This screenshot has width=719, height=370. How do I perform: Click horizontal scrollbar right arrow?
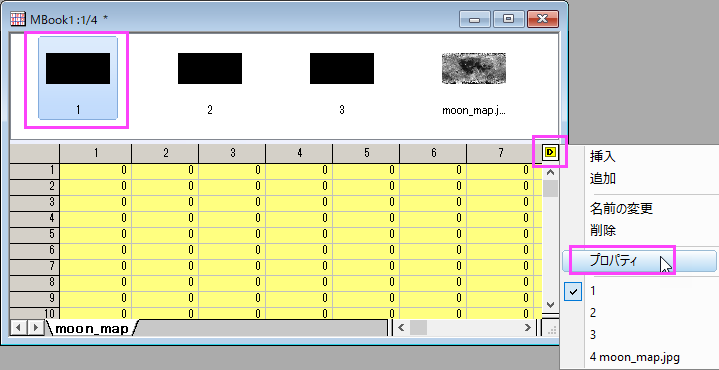point(528,327)
